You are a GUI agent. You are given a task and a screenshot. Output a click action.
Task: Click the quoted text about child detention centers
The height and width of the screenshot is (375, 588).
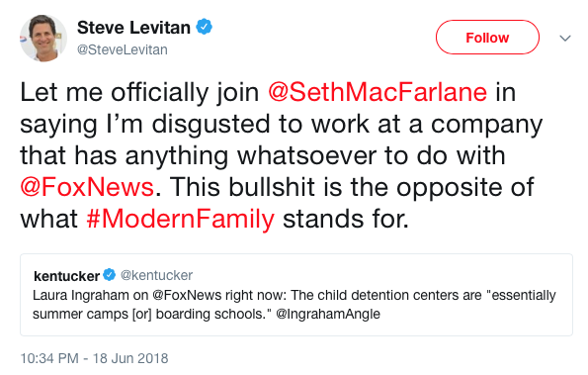click(294, 305)
